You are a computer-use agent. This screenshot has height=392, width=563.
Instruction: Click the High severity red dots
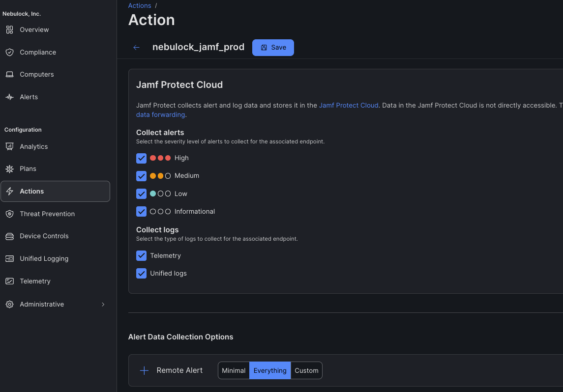tap(160, 158)
